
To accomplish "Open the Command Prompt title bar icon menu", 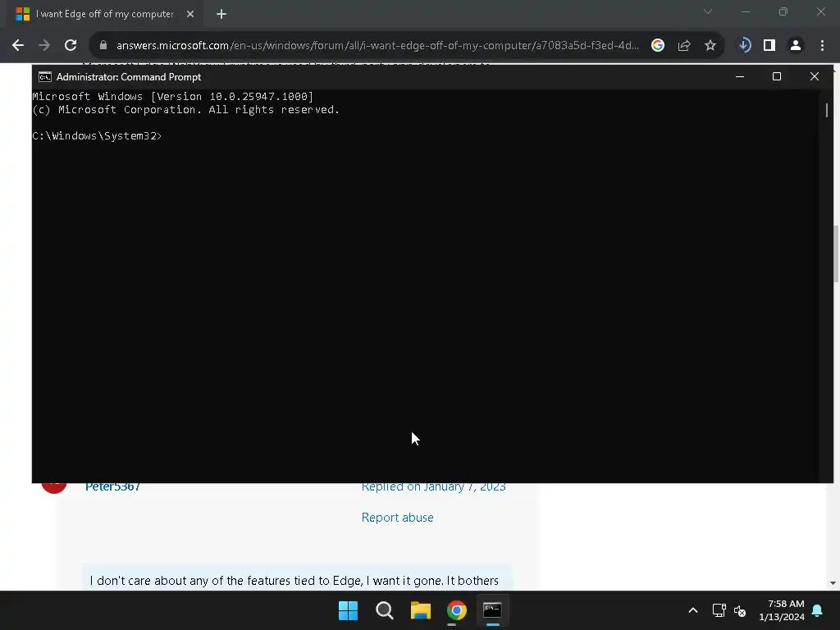I will tap(45, 77).
